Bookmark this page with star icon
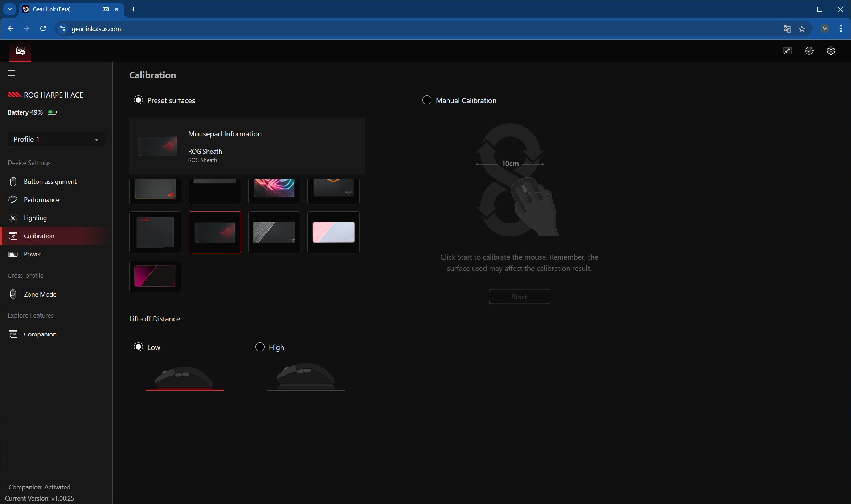The image size is (851, 504). (802, 29)
